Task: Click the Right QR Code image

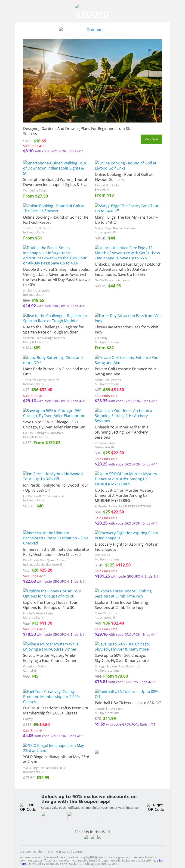Action: [x=156, y=807]
